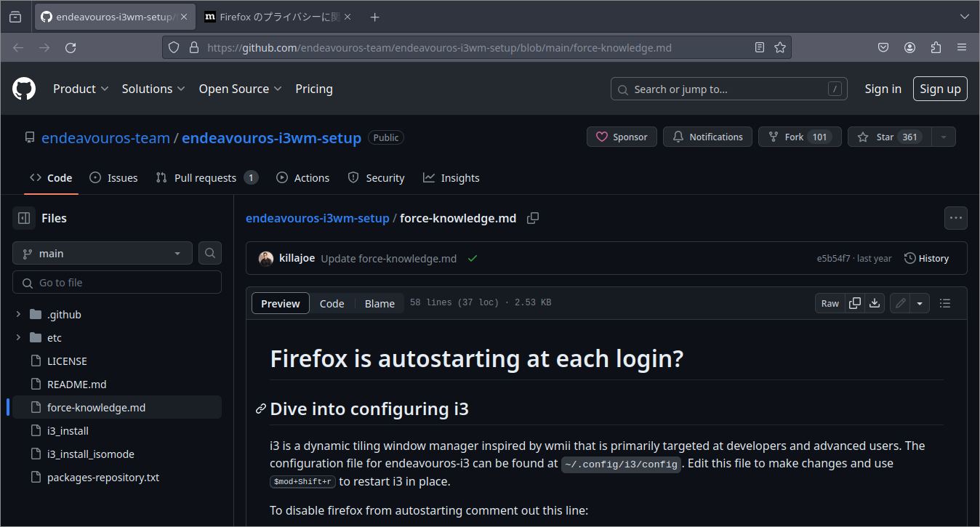Open the Actions tab

click(x=303, y=178)
